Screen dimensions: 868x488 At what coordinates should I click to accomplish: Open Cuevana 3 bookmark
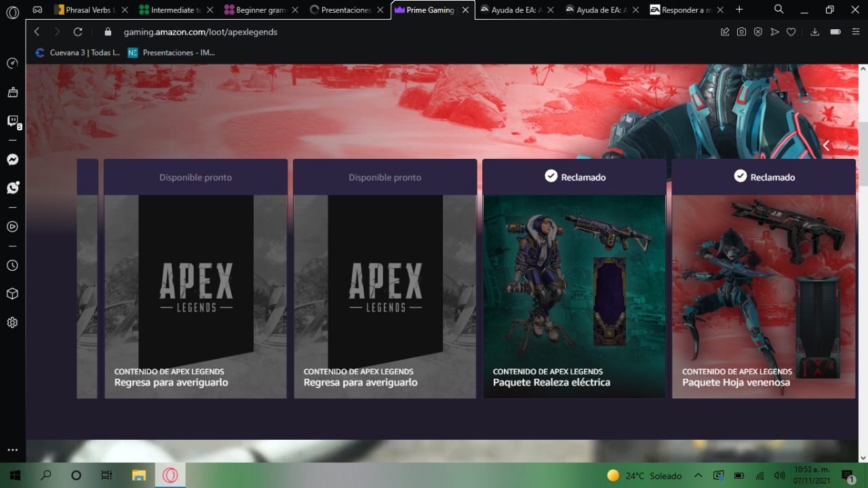tap(77, 52)
